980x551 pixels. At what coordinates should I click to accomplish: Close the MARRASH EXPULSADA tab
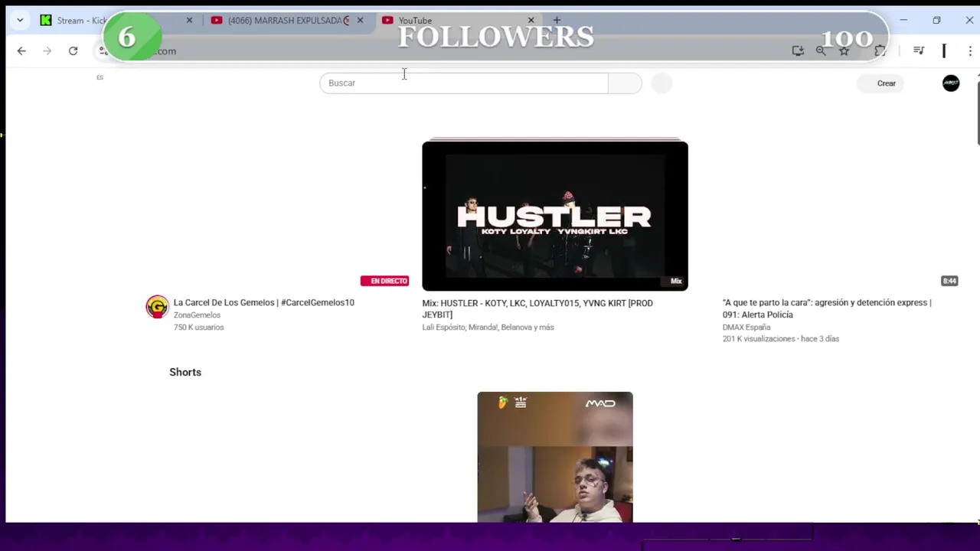tap(360, 20)
